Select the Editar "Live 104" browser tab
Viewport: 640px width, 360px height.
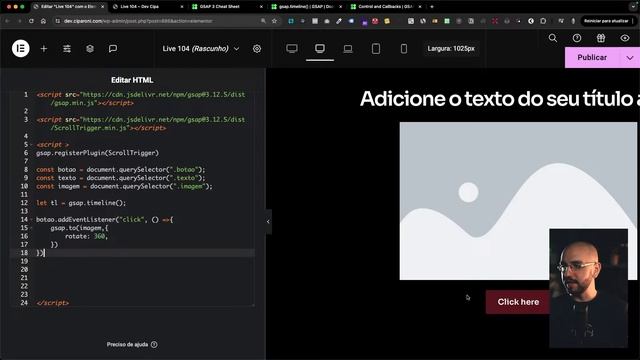click(x=67, y=7)
